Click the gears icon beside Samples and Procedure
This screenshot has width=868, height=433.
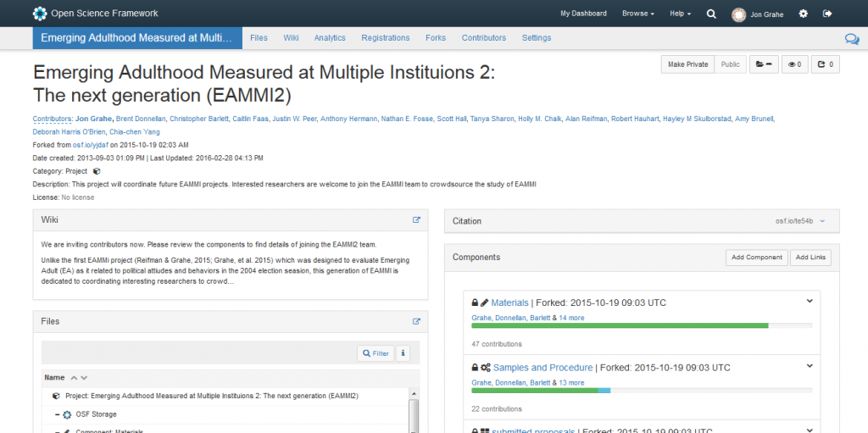tap(486, 368)
